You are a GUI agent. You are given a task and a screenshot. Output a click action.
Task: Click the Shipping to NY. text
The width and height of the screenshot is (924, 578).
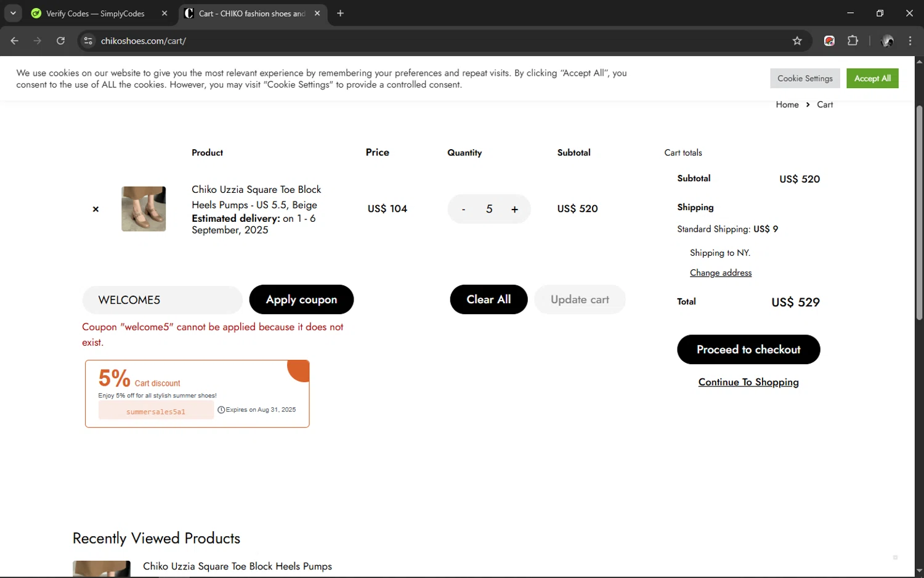coord(720,253)
